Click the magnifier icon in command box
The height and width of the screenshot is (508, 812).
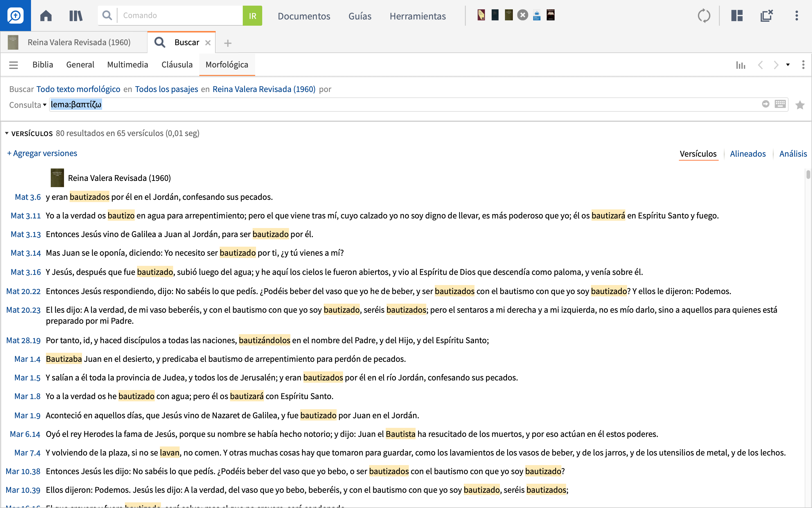(x=107, y=15)
